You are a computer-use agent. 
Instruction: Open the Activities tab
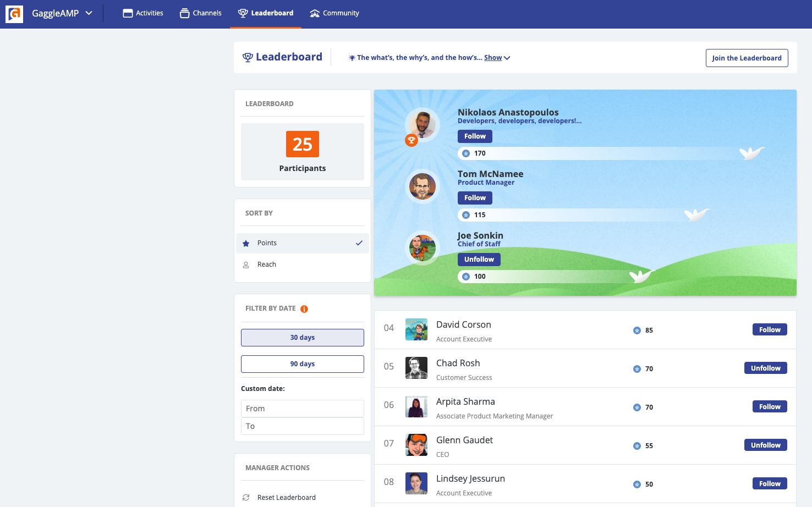[143, 13]
